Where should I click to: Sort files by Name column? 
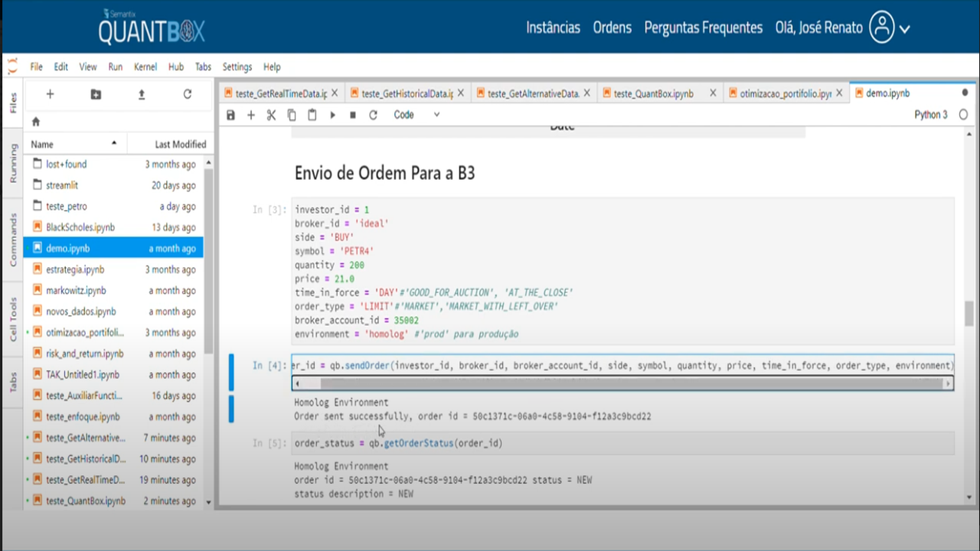tap(75, 144)
